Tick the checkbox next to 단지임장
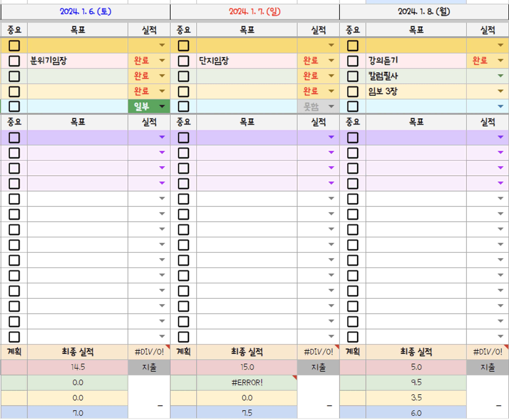The height and width of the screenshot is (420, 509). pos(183,61)
